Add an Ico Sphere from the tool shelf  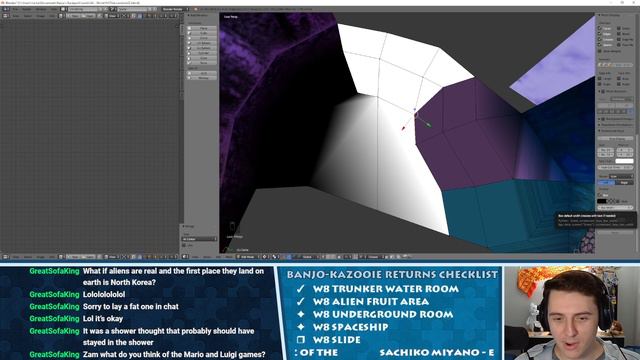tap(203, 48)
